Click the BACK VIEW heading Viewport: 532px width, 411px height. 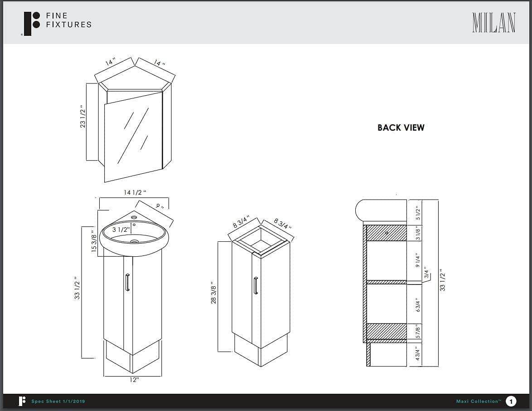401,128
